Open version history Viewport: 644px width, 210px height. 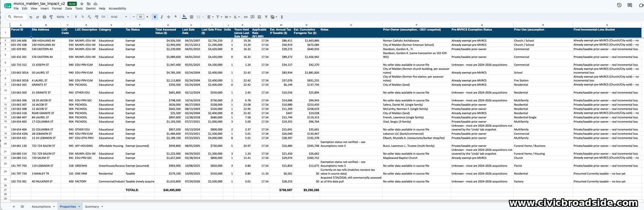[619, 5]
